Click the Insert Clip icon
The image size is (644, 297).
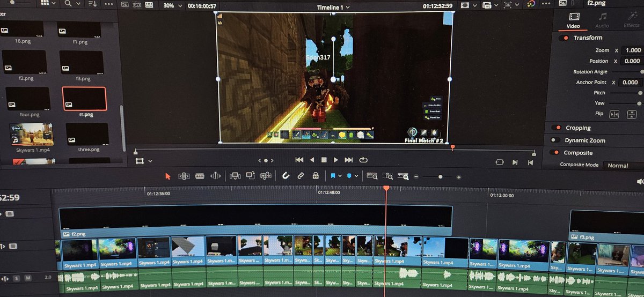point(235,175)
